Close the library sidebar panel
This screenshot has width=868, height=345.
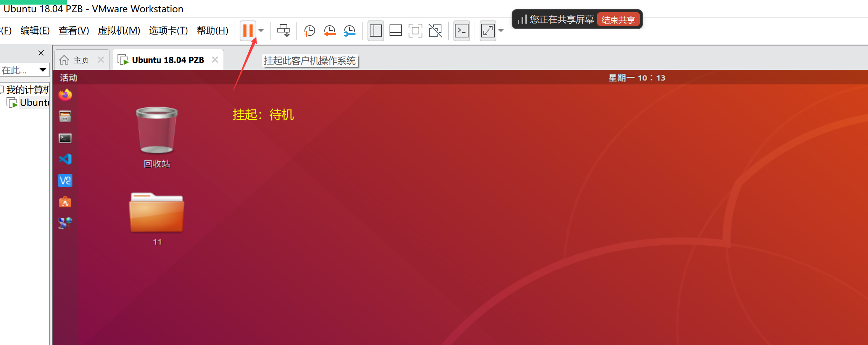tap(41, 53)
